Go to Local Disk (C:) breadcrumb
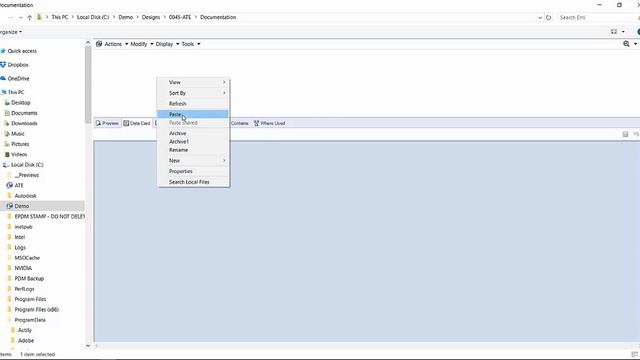This screenshot has width=640, height=360. 93,18
